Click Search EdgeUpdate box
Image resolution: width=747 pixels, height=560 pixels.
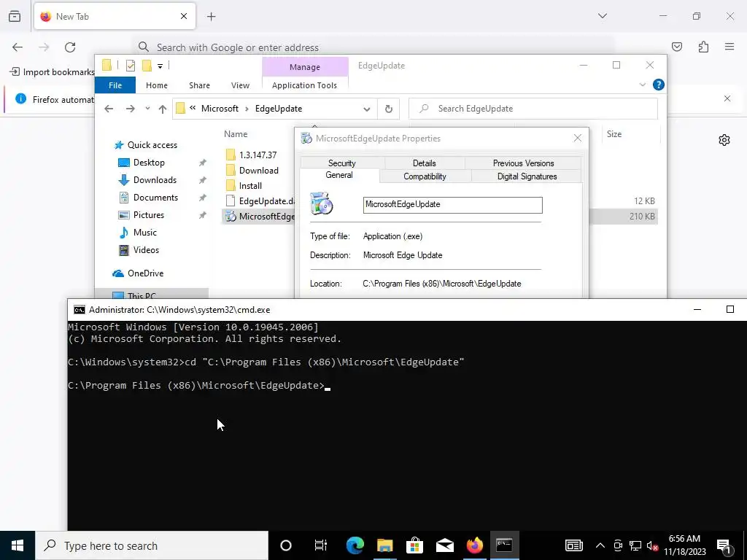pyautogui.click(x=533, y=109)
